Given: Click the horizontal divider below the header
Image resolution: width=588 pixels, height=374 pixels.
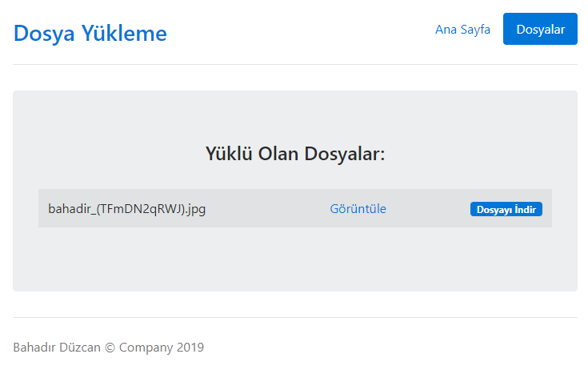Looking at the screenshot, I should coord(294,64).
